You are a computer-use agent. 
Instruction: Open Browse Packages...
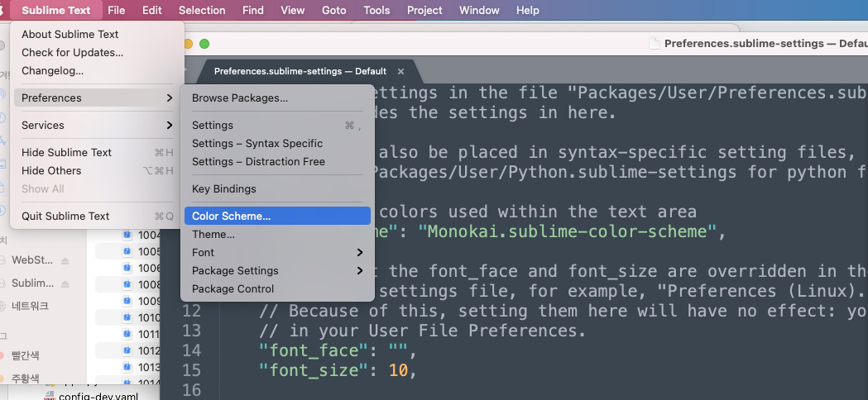277,98
